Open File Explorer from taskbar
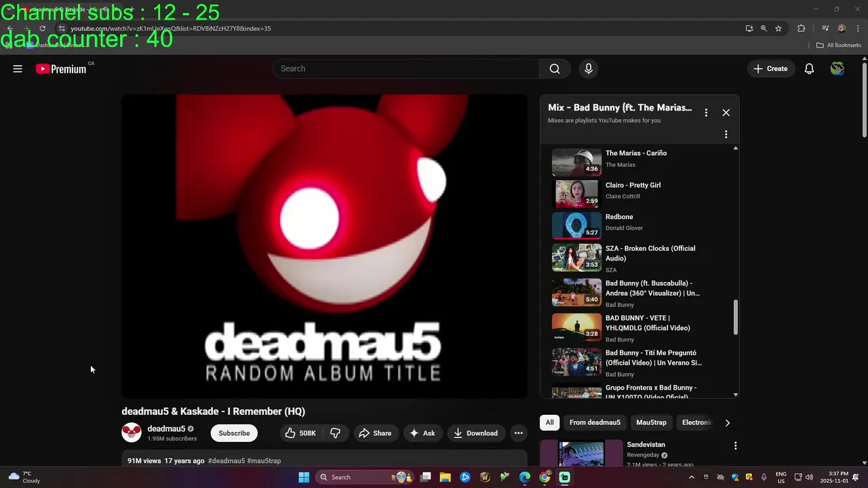Screen dimensions: 868x488 click(445, 477)
